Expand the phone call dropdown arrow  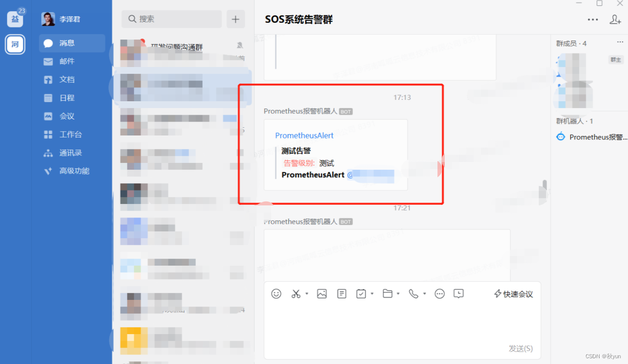(x=424, y=294)
